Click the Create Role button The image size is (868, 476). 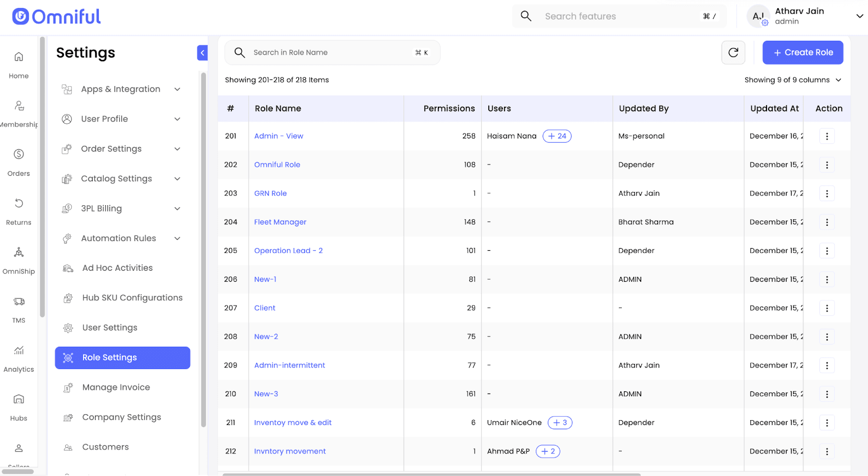(x=802, y=53)
